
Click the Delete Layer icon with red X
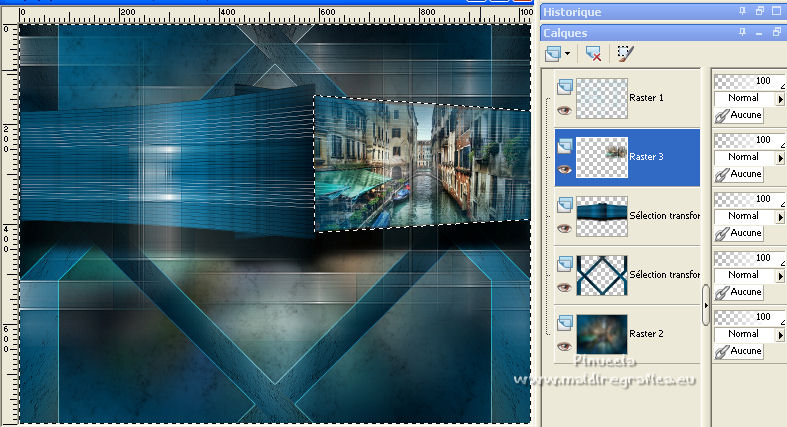(x=593, y=53)
